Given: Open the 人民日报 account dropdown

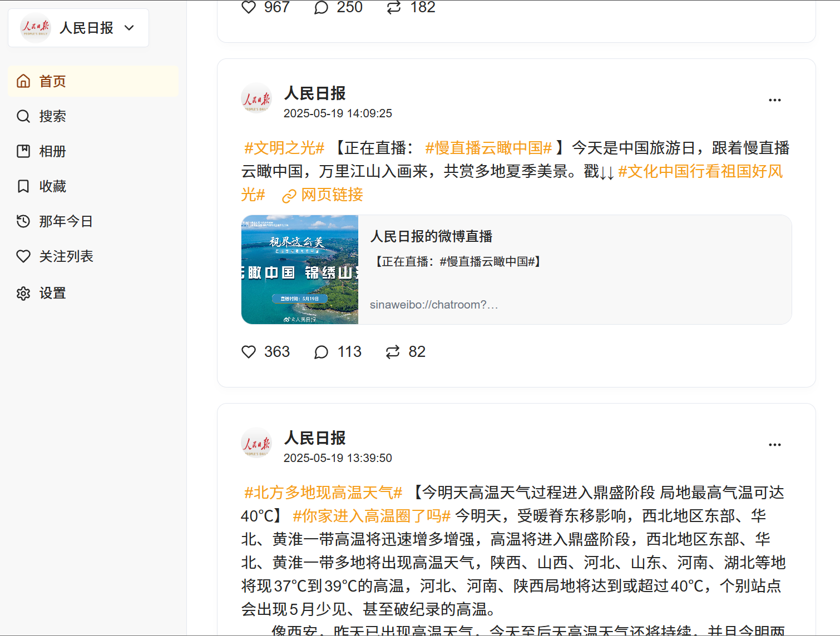Looking at the screenshot, I should pos(78,28).
